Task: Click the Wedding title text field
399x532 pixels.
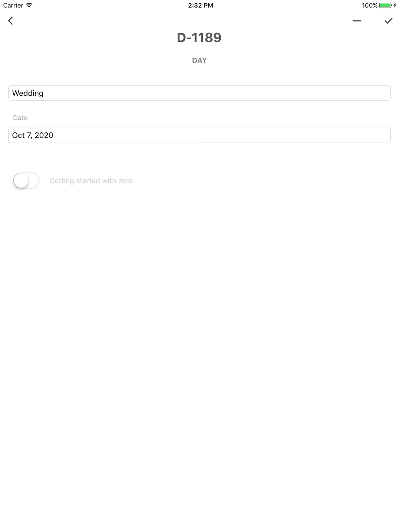Action: 199,93
